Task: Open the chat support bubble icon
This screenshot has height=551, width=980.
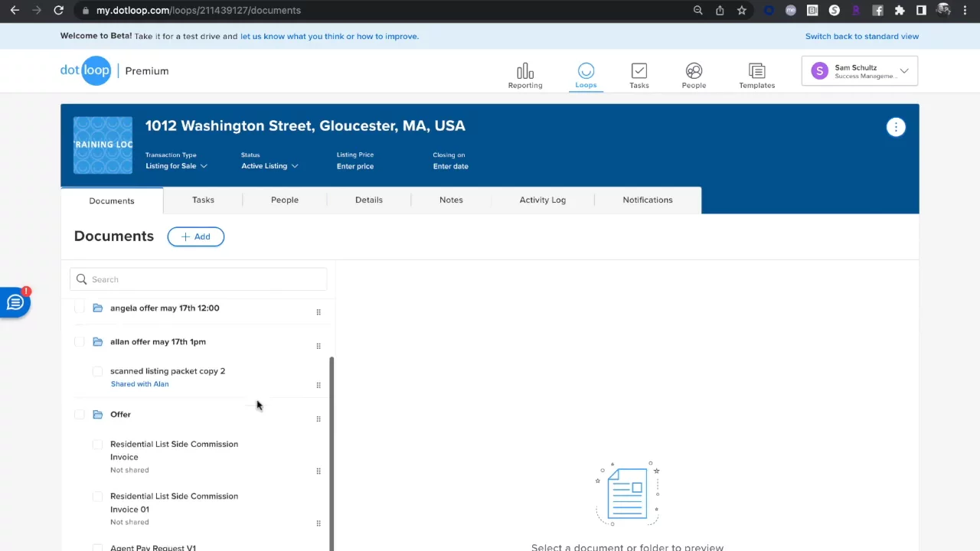Action: [x=15, y=302]
